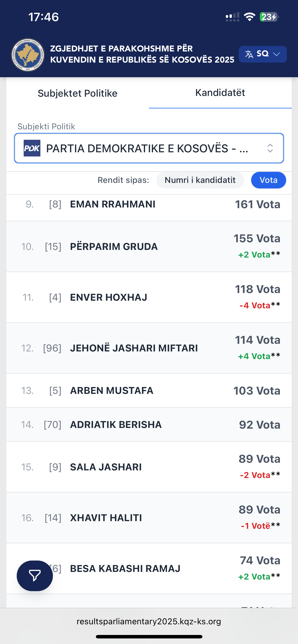Click the PDK party logo
The width and height of the screenshot is (298, 644).
tap(32, 148)
